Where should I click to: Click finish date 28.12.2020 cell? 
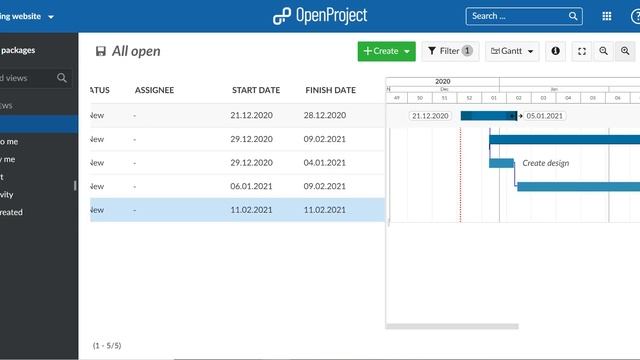tap(325, 116)
